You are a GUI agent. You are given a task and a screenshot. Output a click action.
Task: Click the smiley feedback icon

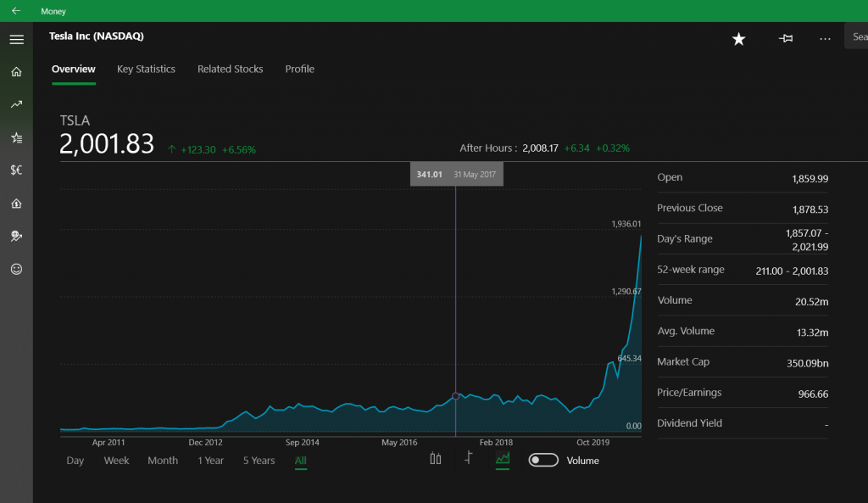[17, 269]
